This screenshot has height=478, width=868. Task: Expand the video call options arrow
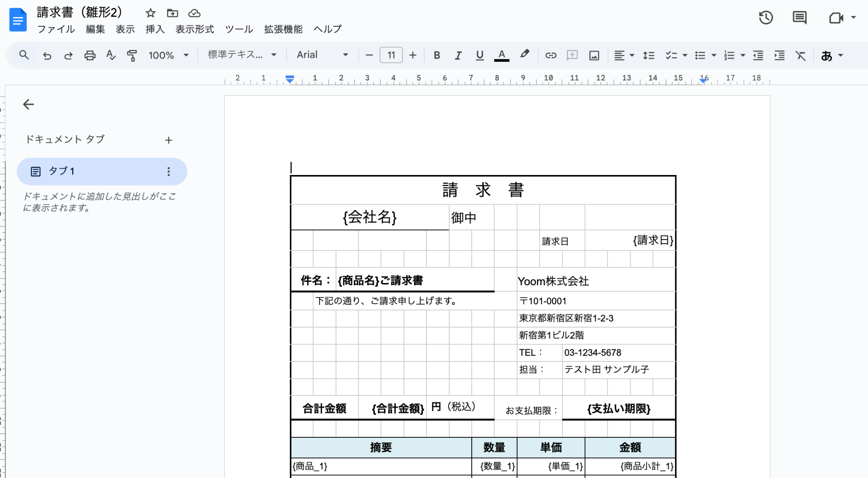pyautogui.click(x=854, y=18)
